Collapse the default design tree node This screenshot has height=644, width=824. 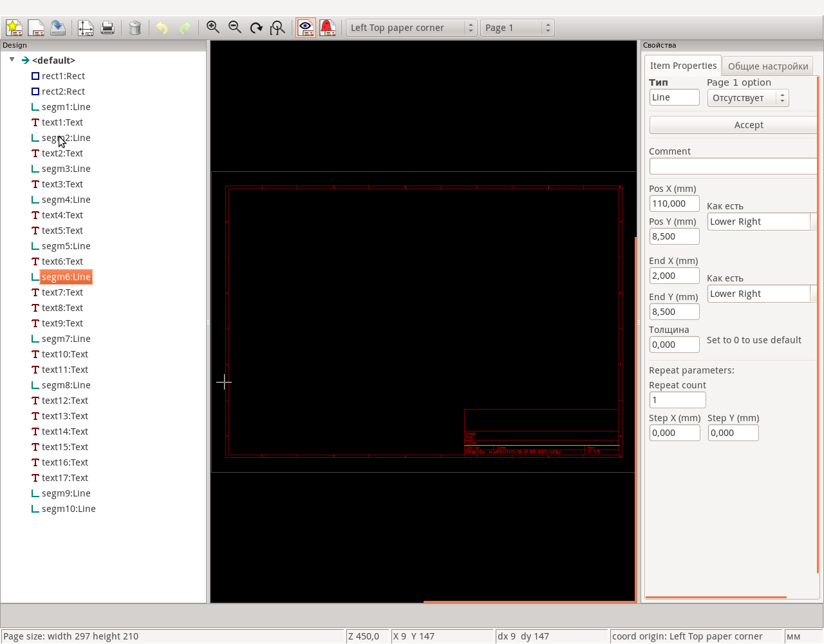coord(12,59)
